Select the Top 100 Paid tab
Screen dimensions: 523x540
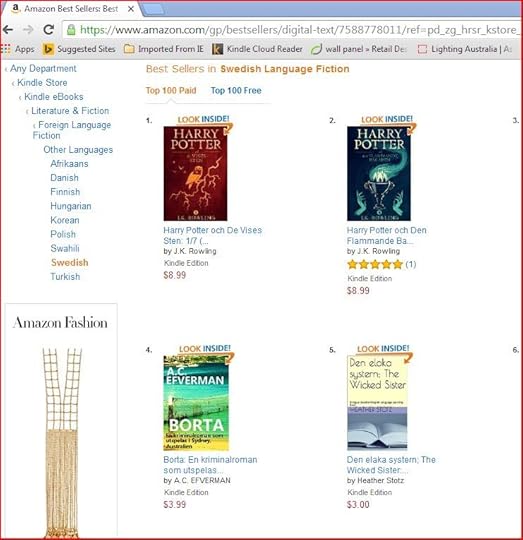(x=171, y=91)
